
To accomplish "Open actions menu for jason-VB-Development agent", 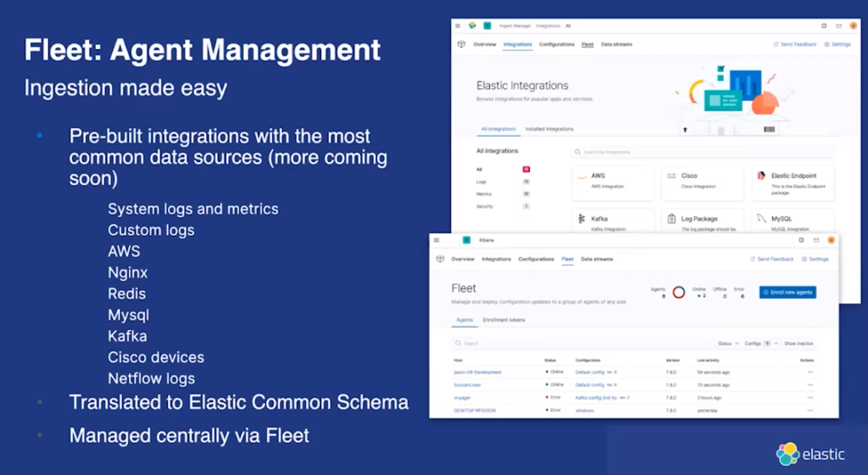I will 810,372.
